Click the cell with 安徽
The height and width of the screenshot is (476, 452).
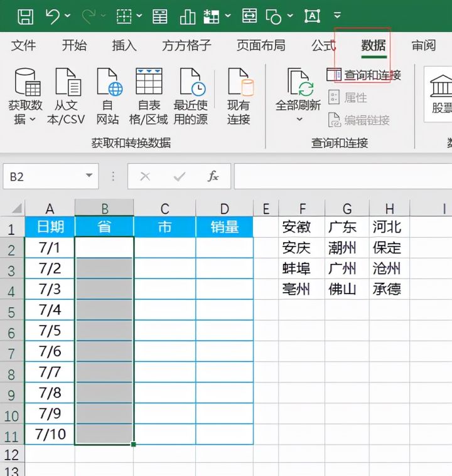click(x=301, y=227)
